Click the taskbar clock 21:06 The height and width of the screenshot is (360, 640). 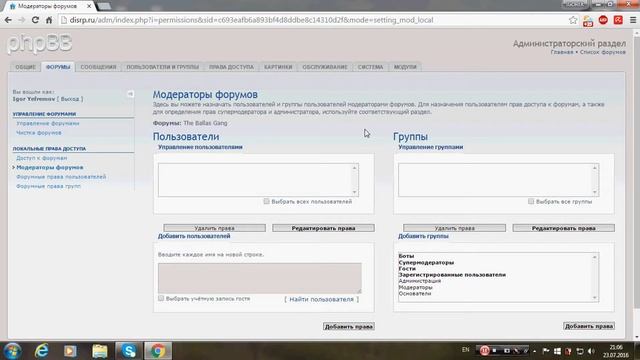pos(616,348)
